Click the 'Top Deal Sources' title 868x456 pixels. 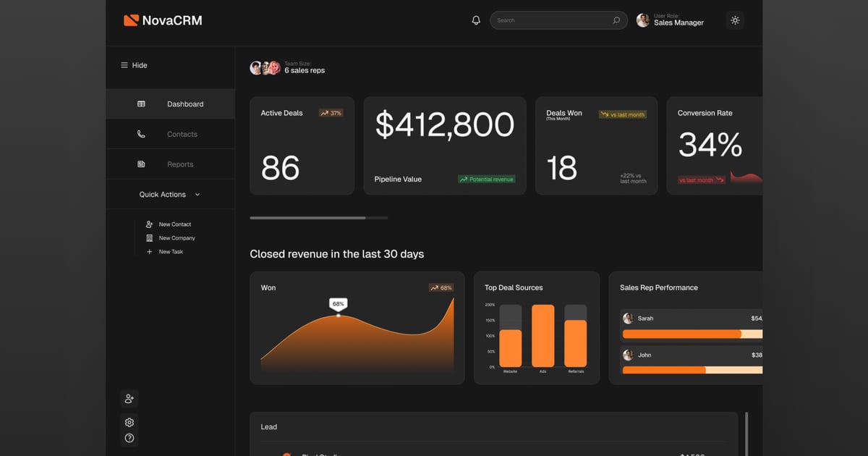coord(514,287)
